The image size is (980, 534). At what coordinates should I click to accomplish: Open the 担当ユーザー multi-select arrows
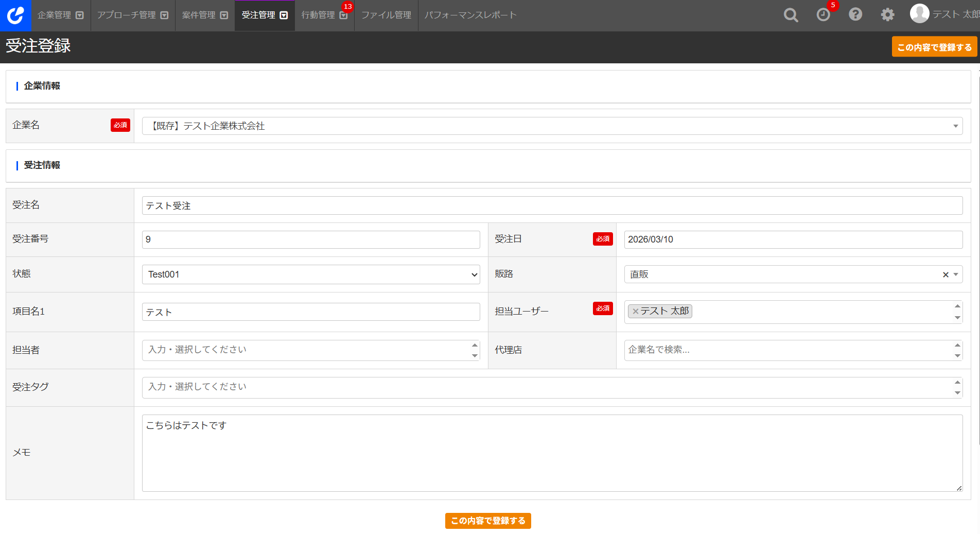[x=957, y=312]
